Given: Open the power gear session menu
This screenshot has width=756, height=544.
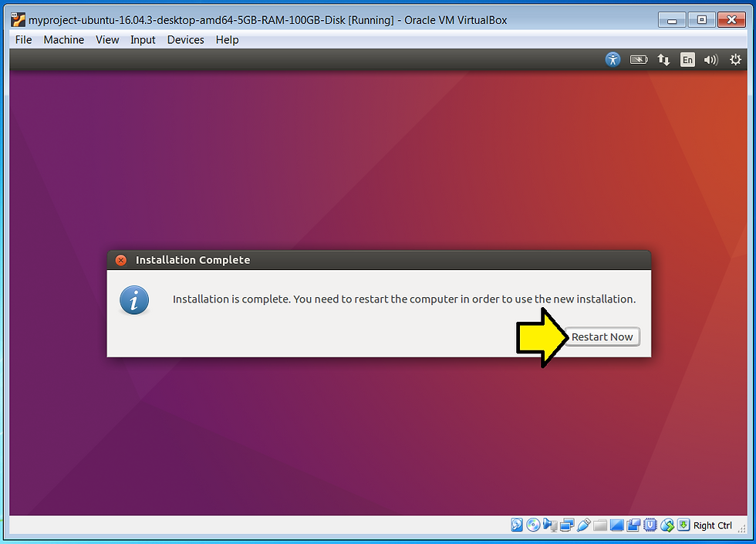Looking at the screenshot, I should (735, 60).
